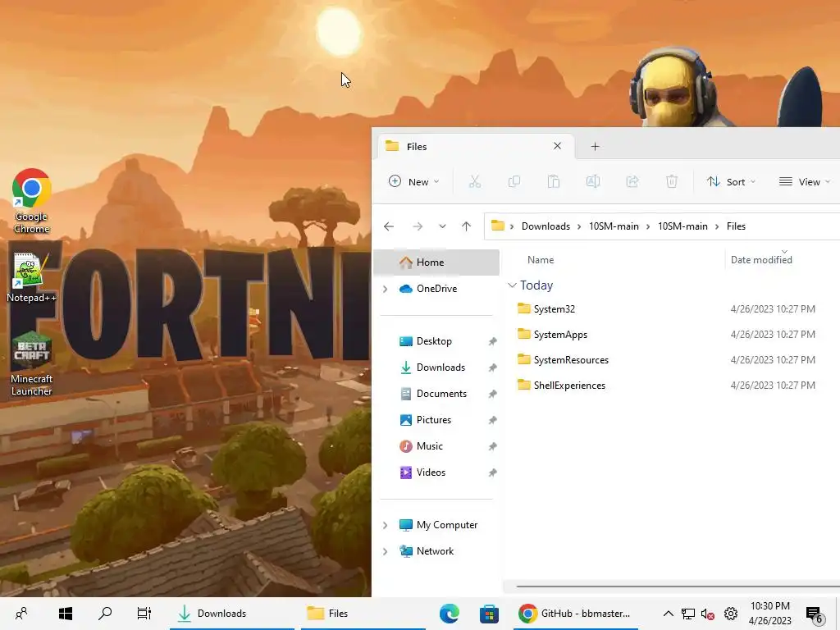Click first 10SM-main breadcrumb segment

tap(614, 226)
